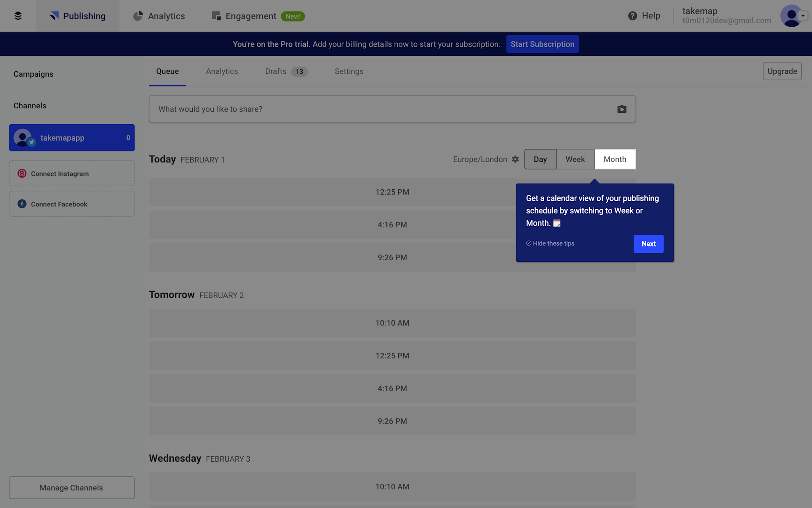This screenshot has height=508, width=812.
Task: Click the Upgrade button
Action: click(782, 71)
